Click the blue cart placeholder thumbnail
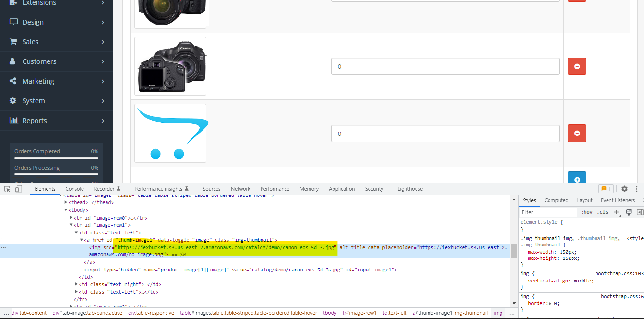This screenshot has height=319, width=644. click(170, 133)
